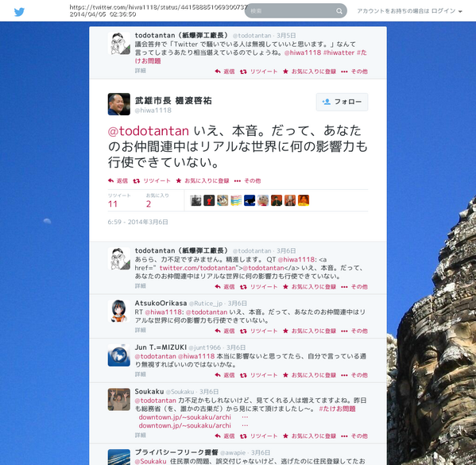
Task: Focus the 検索 search field
Action: point(296,11)
